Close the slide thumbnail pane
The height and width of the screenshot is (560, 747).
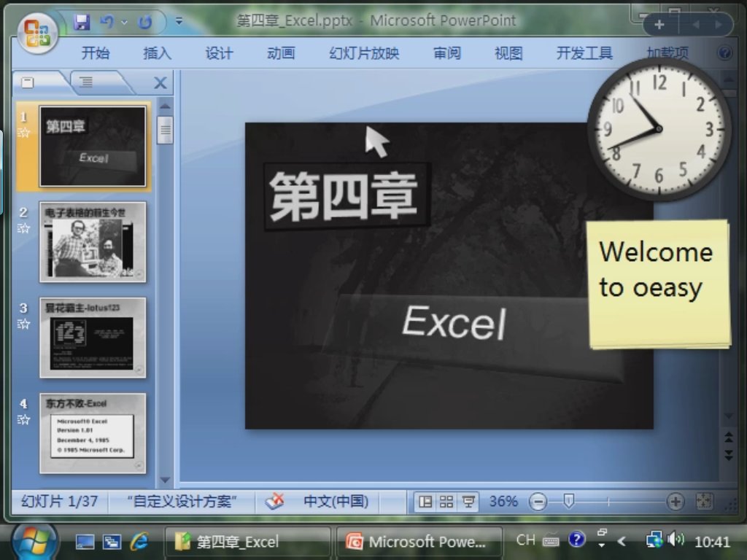160,83
